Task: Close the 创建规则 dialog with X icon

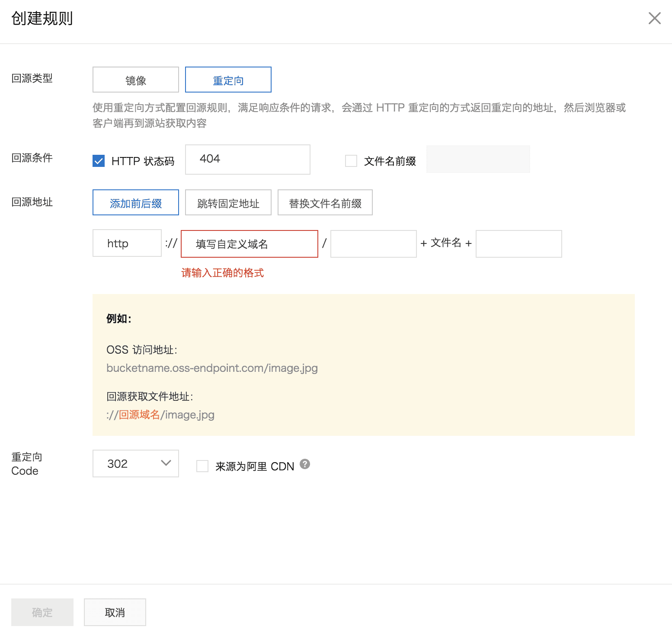Action: pos(654,18)
